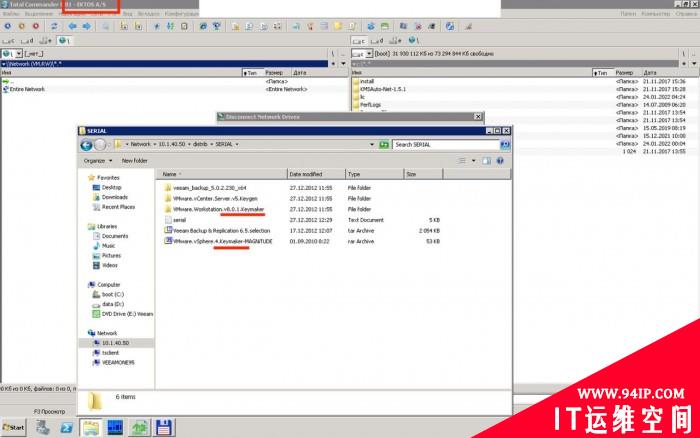Click the green refresh button beside address bar
The image size is (700, 438).
click(384, 145)
